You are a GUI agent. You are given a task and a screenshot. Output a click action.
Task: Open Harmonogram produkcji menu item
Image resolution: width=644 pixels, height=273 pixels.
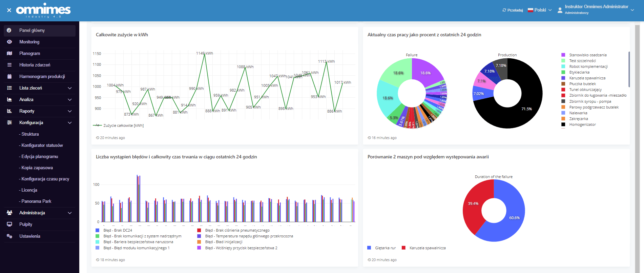pos(40,77)
